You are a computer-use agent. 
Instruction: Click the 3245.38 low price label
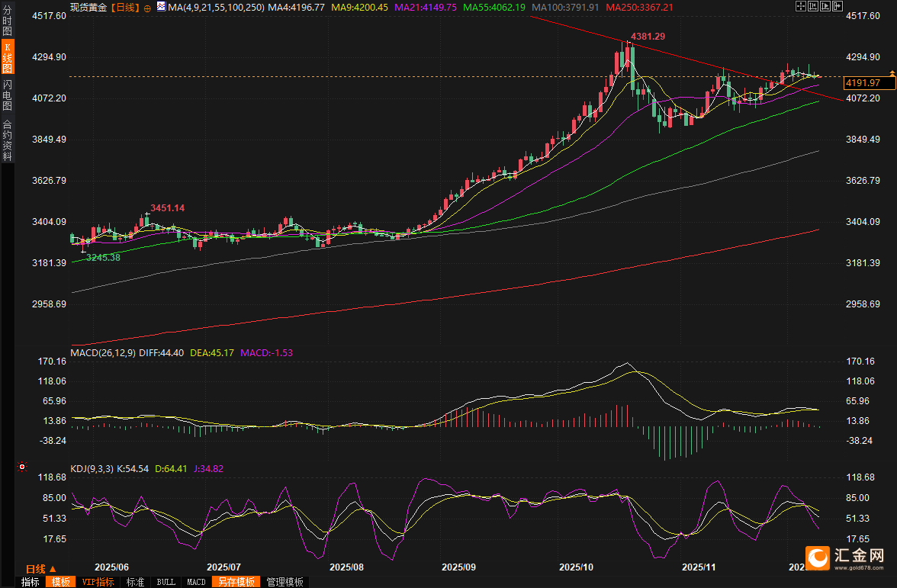click(103, 258)
